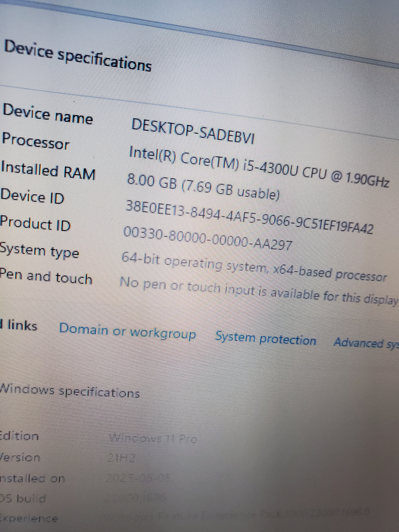Image resolution: width=399 pixels, height=532 pixels.
Task: Click the Device specifications heading
Action: (78, 56)
